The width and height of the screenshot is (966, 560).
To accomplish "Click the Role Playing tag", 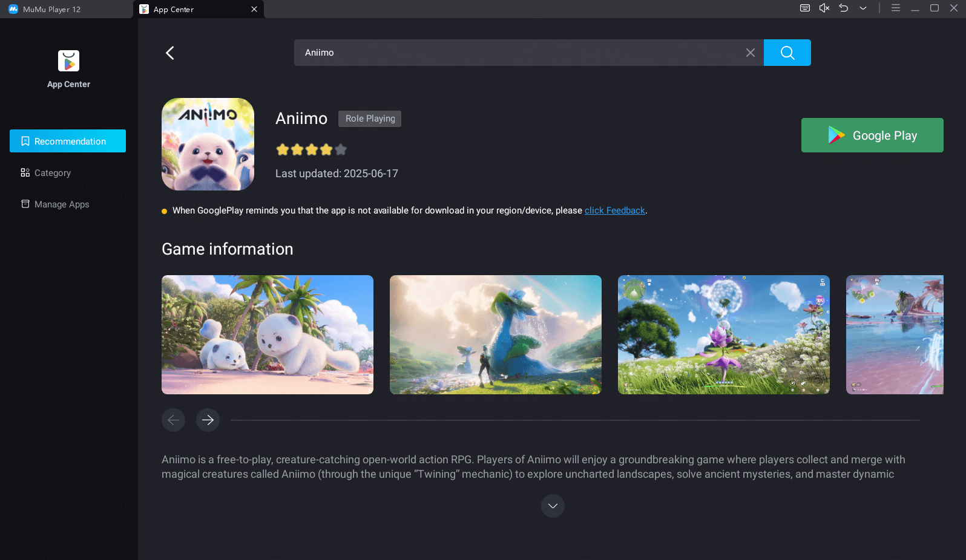I will tap(370, 119).
